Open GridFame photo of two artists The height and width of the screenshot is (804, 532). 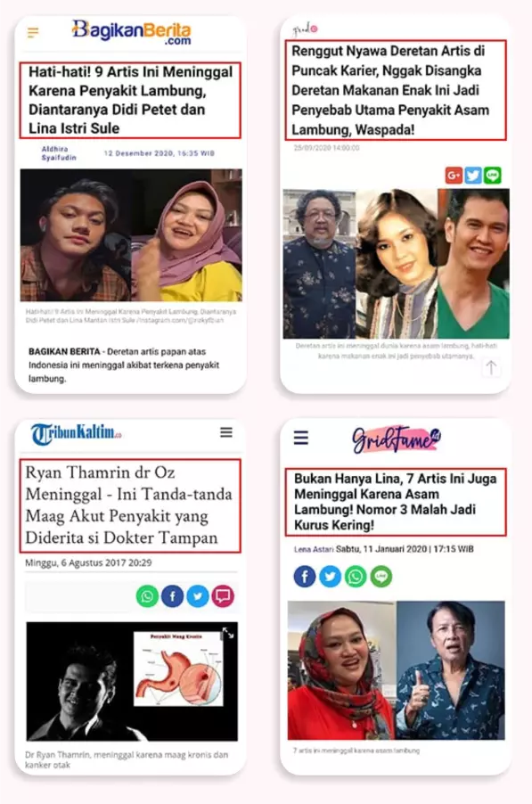tap(397, 670)
